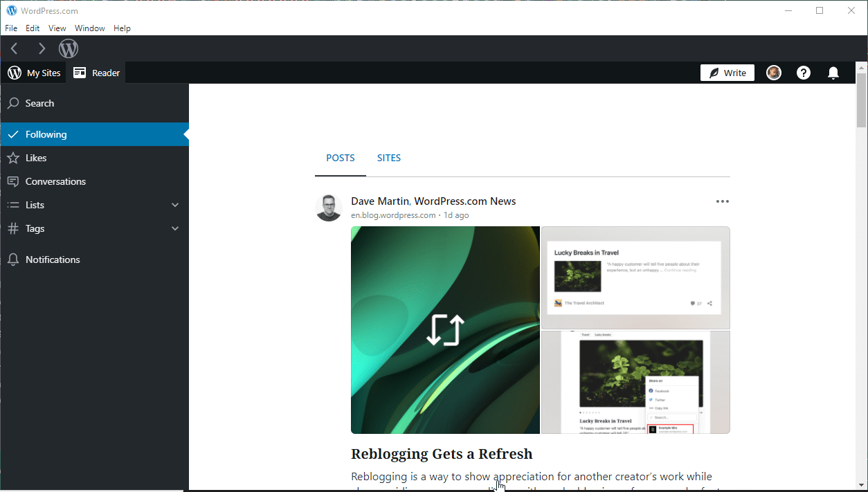Click the Following checkmark icon
Image resolution: width=868 pixels, height=492 pixels.
12,134
